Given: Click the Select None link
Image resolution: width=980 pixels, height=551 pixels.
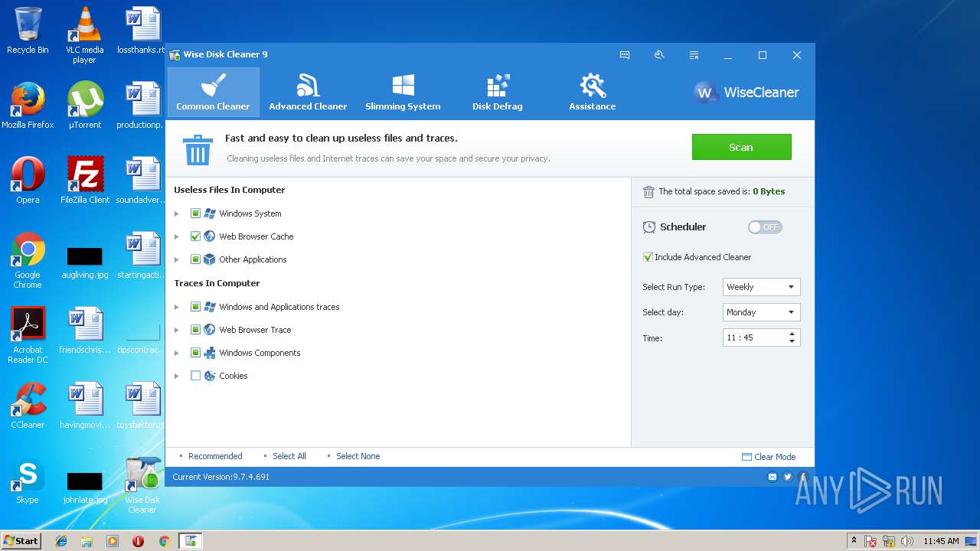Looking at the screenshot, I should [x=358, y=456].
